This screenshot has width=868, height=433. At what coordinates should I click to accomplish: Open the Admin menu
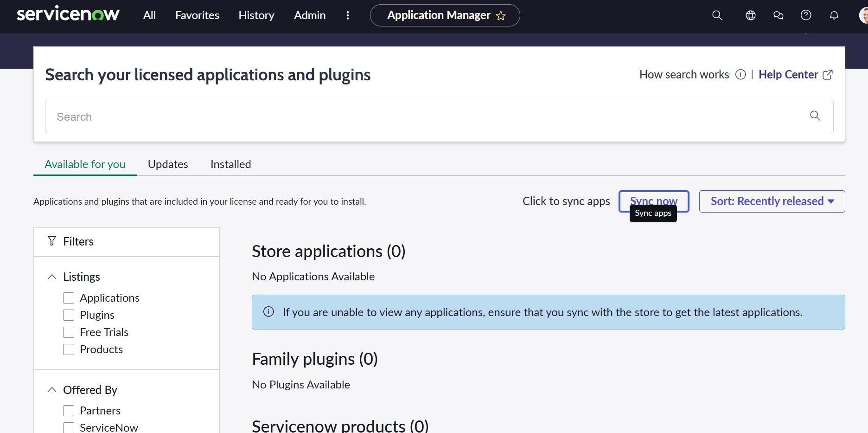309,15
